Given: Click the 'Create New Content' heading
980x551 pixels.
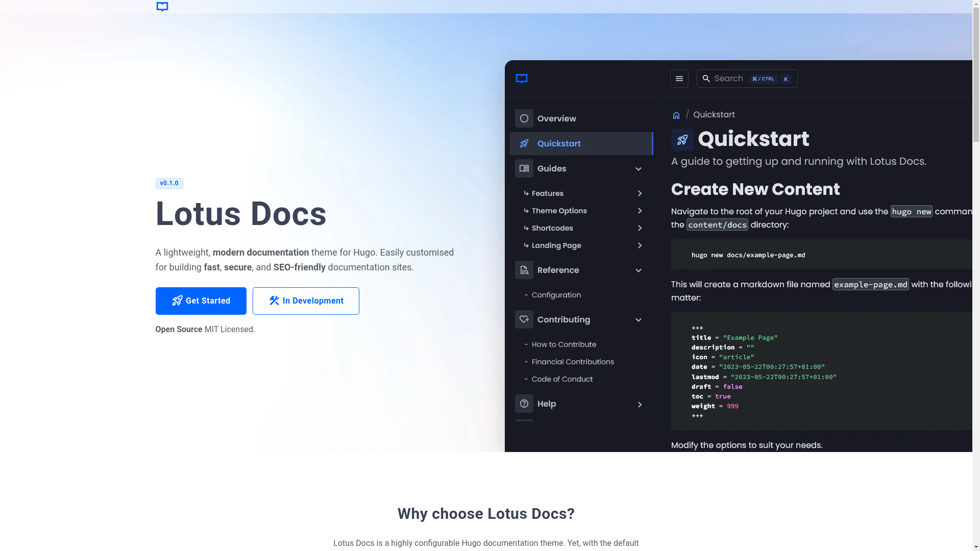Looking at the screenshot, I should coord(755,189).
